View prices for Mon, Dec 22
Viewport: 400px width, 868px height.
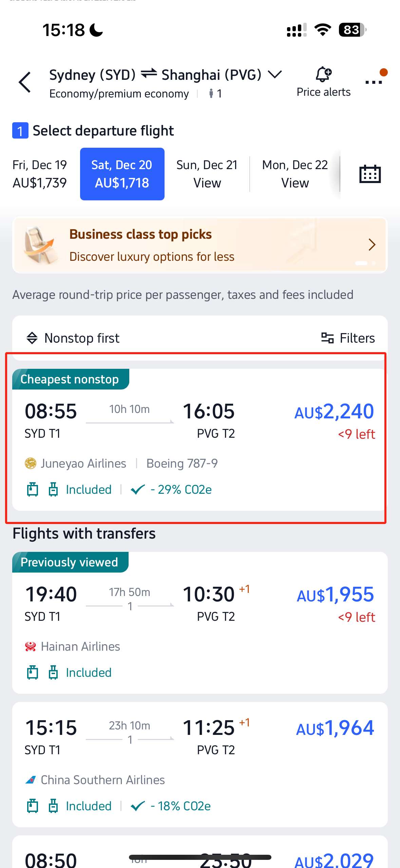tap(294, 173)
